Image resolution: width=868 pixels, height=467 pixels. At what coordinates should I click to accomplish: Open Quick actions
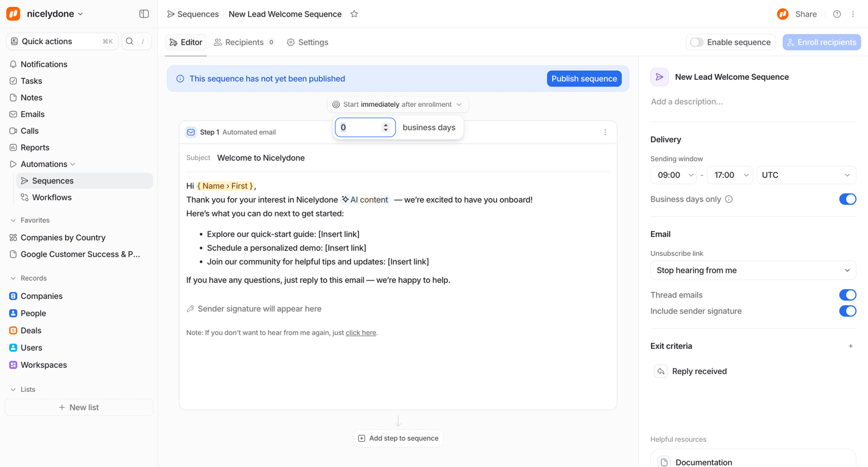coord(62,41)
